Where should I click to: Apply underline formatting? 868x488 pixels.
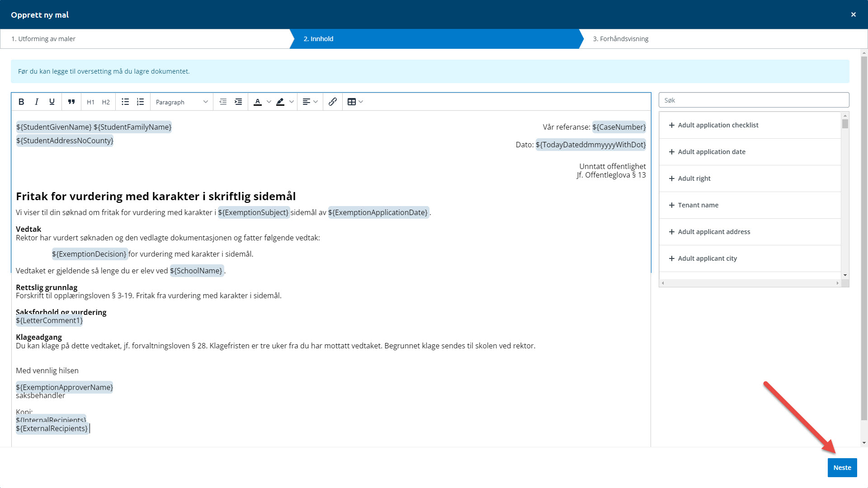52,102
